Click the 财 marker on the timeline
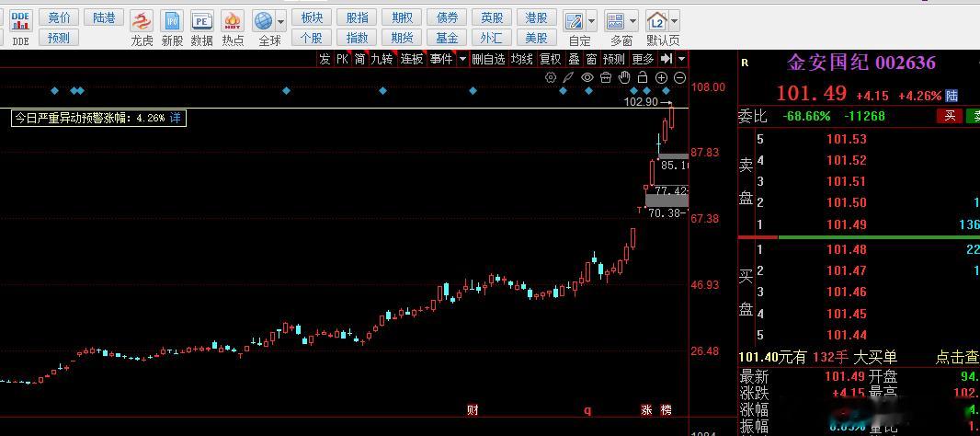Viewport: 980px width, 436px height. coord(473,410)
